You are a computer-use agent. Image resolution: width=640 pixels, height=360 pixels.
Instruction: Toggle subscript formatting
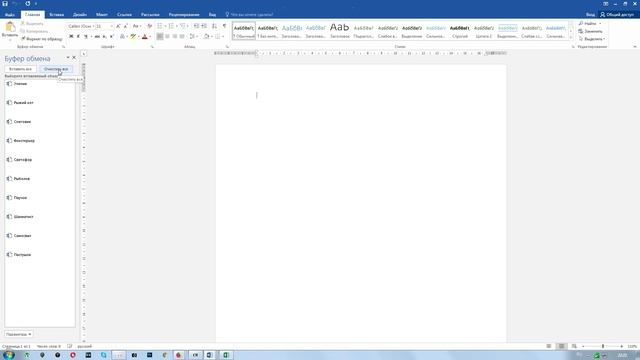coord(104,37)
